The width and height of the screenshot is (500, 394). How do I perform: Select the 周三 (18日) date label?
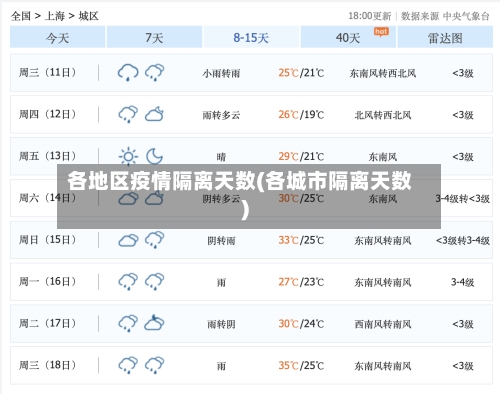(47, 365)
